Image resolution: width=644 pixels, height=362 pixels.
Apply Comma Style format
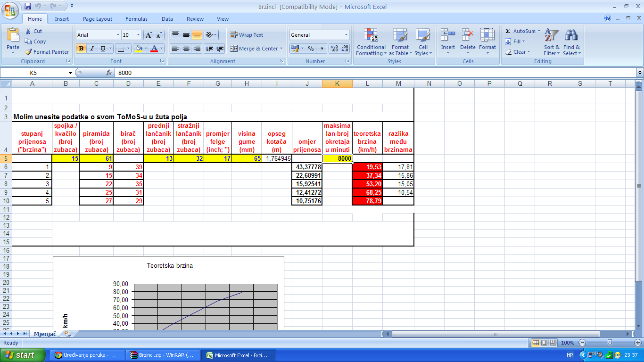322,49
